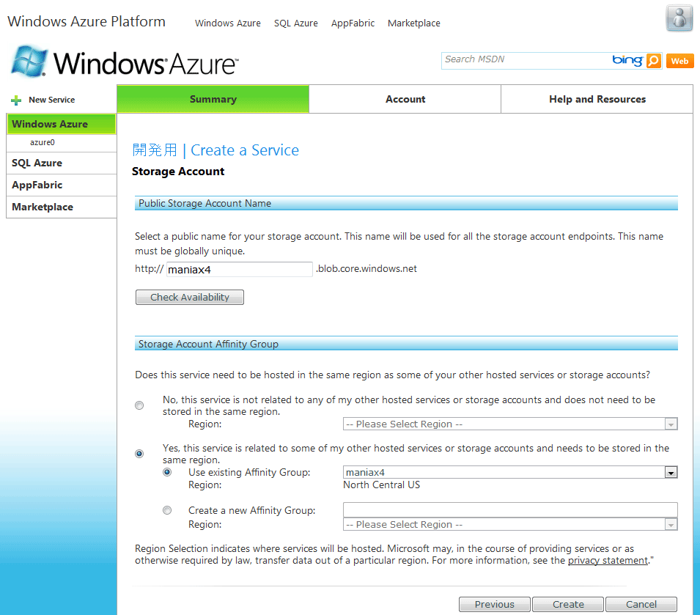This screenshot has height=615, width=700.
Task: Select SQL Azure in the sidebar
Action: 62,163
